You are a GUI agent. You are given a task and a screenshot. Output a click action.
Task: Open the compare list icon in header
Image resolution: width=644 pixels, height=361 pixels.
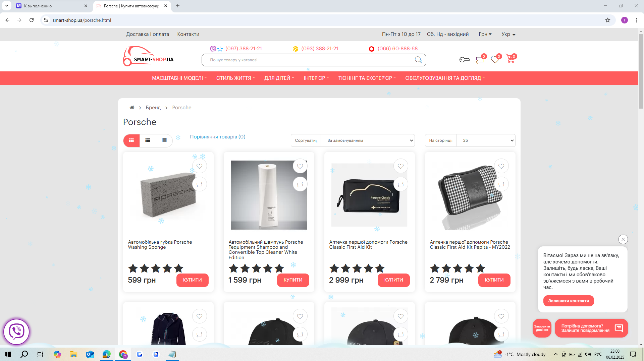point(480,60)
